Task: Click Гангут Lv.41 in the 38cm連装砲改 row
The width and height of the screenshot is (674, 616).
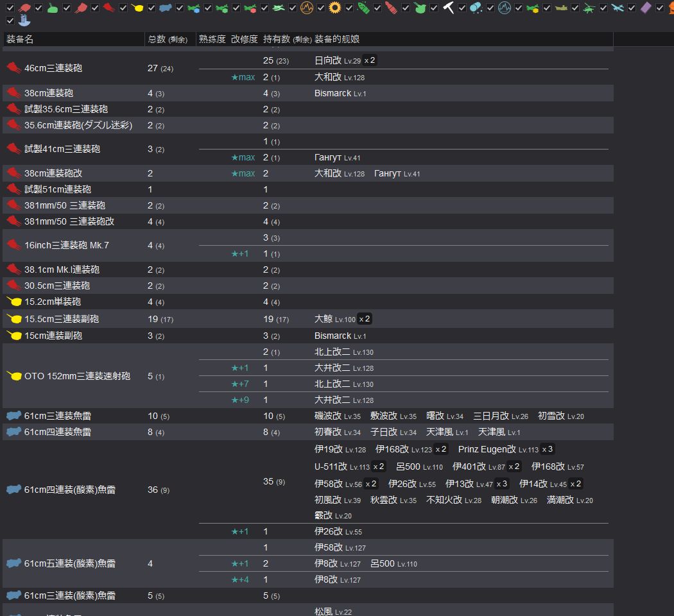Action: click(397, 173)
